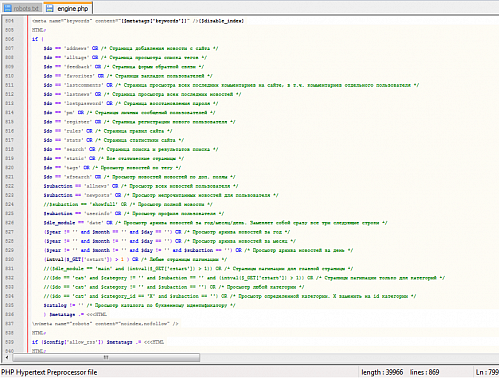
Task: Click the horizontal scrollbar left arrow
Action: click(x=7, y=357)
